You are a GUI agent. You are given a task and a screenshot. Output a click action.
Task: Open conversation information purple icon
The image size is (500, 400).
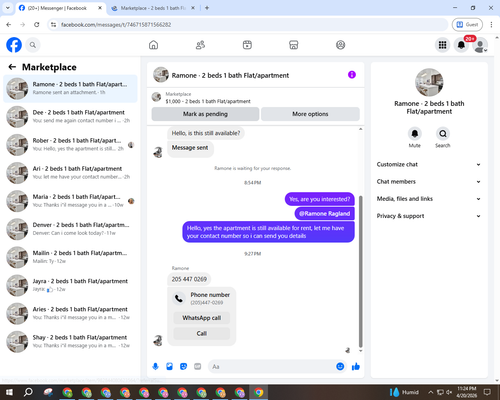[x=352, y=75]
